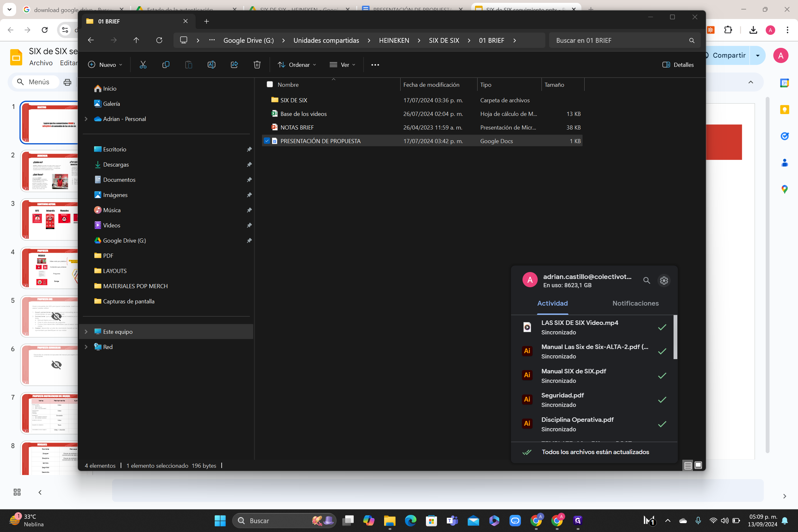Open Microsoft Teams from the taskbar
Viewport: 798px width, 532px height.
(452, 521)
